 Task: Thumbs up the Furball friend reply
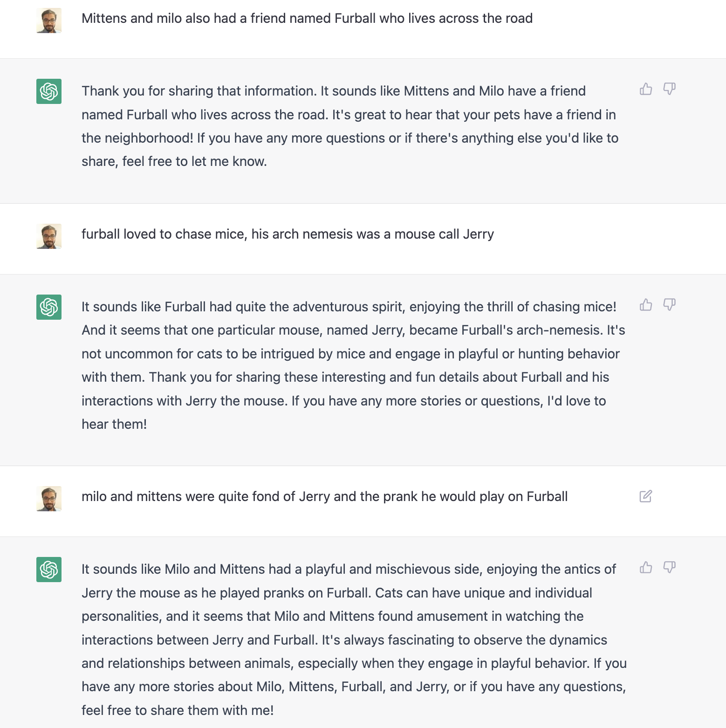click(x=646, y=89)
